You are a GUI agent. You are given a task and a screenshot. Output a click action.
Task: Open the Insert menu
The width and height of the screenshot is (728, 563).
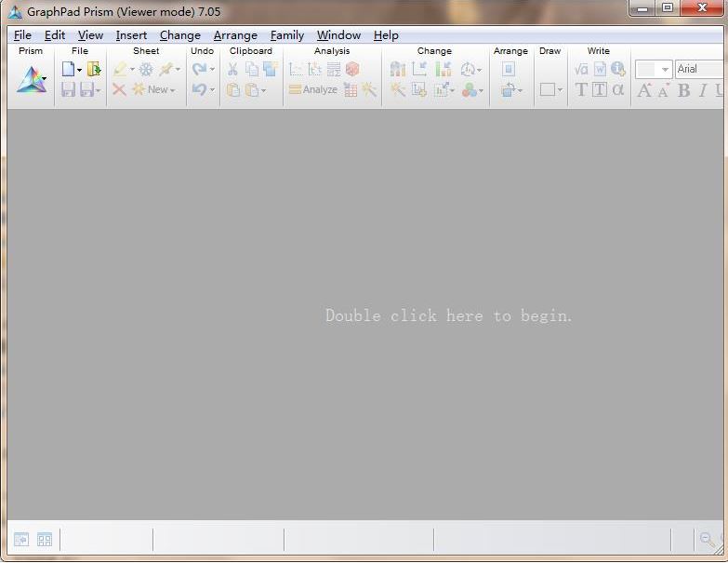click(x=131, y=35)
